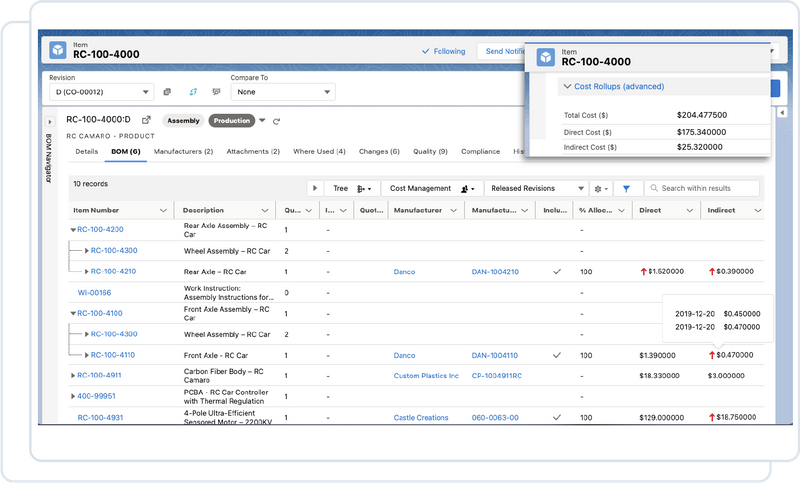This screenshot has width=800, height=483.
Task: Open the Revision D (CO-00012) dropdown
Action: point(100,92)
